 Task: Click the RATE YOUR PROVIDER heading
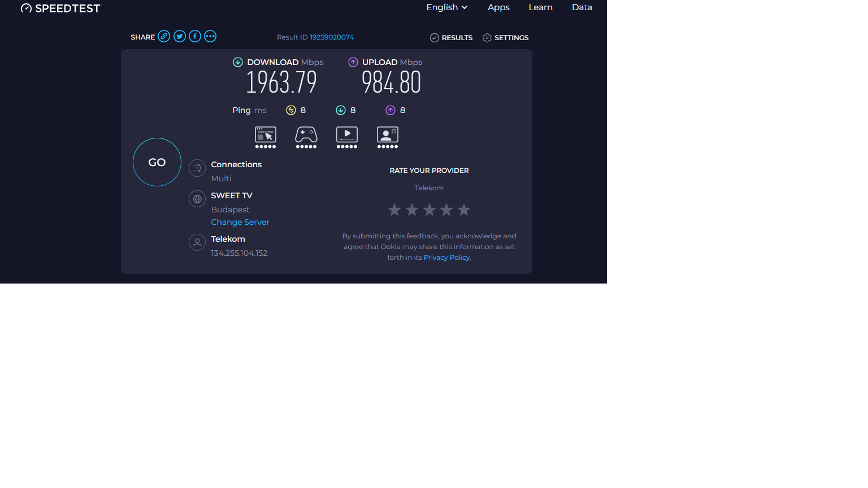tap(429, 171)
